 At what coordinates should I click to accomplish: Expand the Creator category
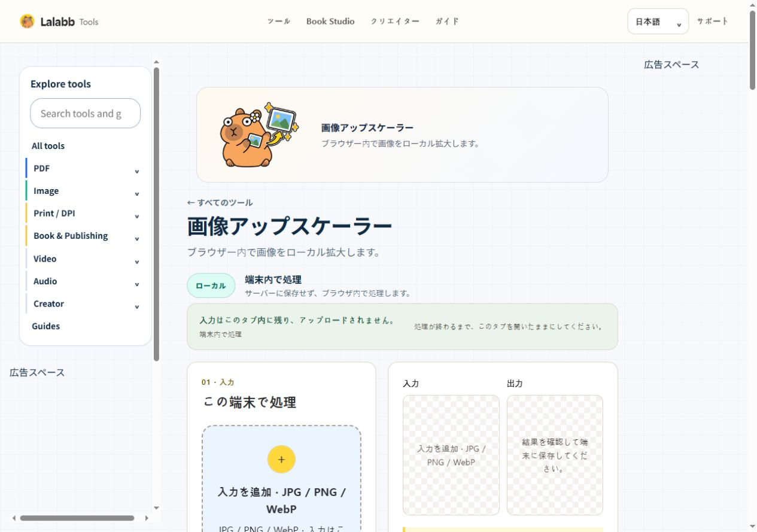click(x=86, y=303)
